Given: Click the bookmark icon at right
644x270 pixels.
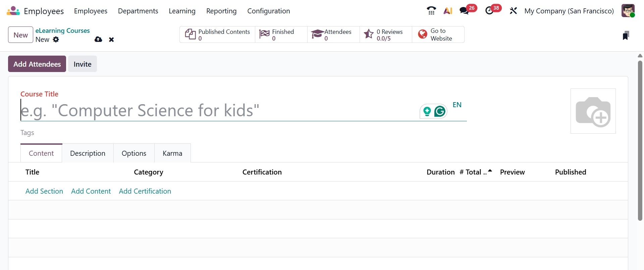Looking at the screenshot, I should pyautogui.click(x=626, y=36).
